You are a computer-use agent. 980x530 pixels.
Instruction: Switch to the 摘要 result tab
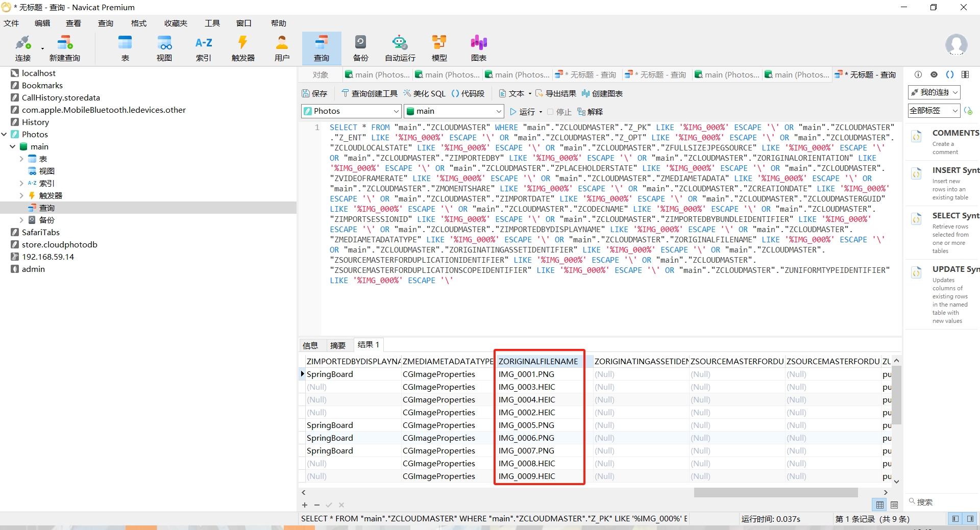point(338,345)
